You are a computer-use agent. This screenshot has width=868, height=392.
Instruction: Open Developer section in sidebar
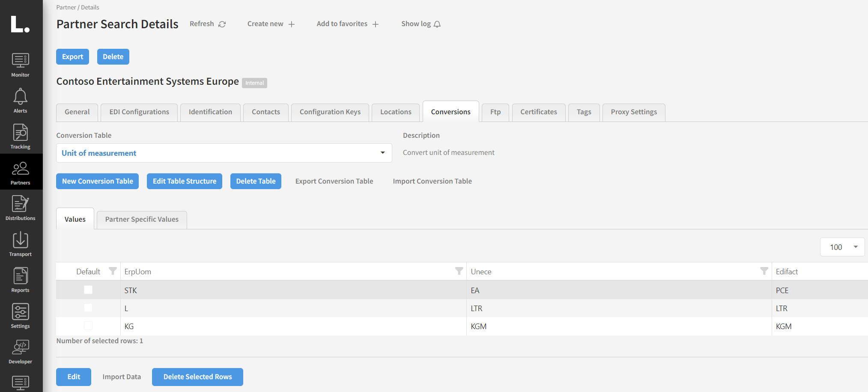21,352
